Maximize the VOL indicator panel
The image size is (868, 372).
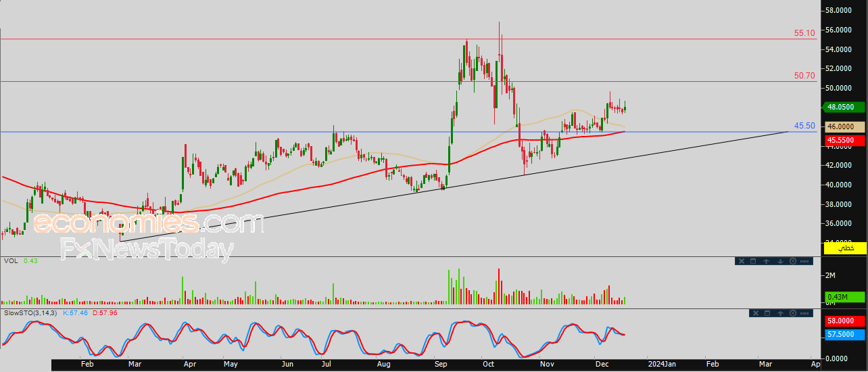pos(753,261)
